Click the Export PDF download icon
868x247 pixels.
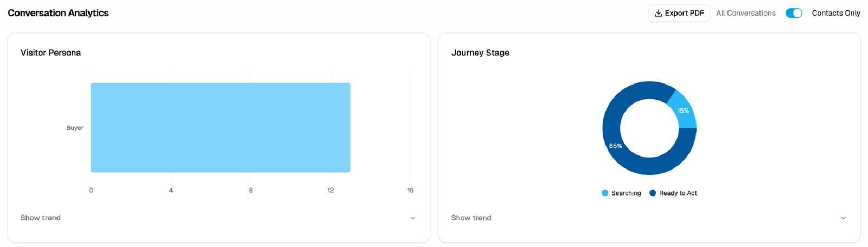click(x=658, y=13)
